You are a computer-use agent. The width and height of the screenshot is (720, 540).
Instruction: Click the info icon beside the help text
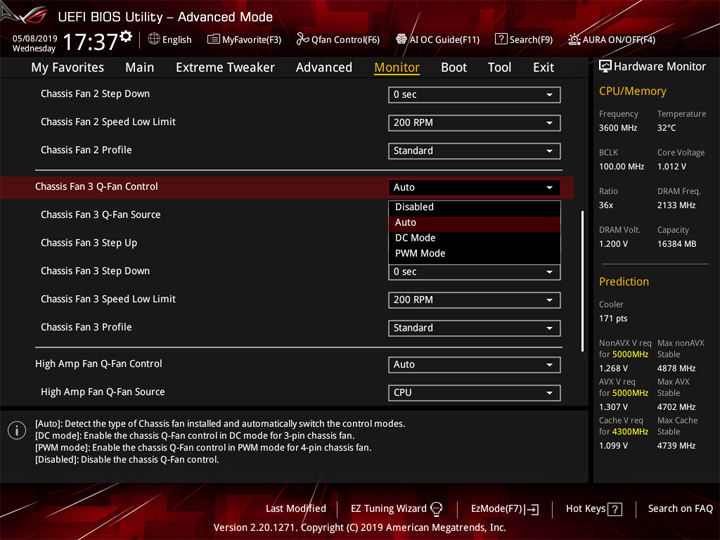click(17, 430)
